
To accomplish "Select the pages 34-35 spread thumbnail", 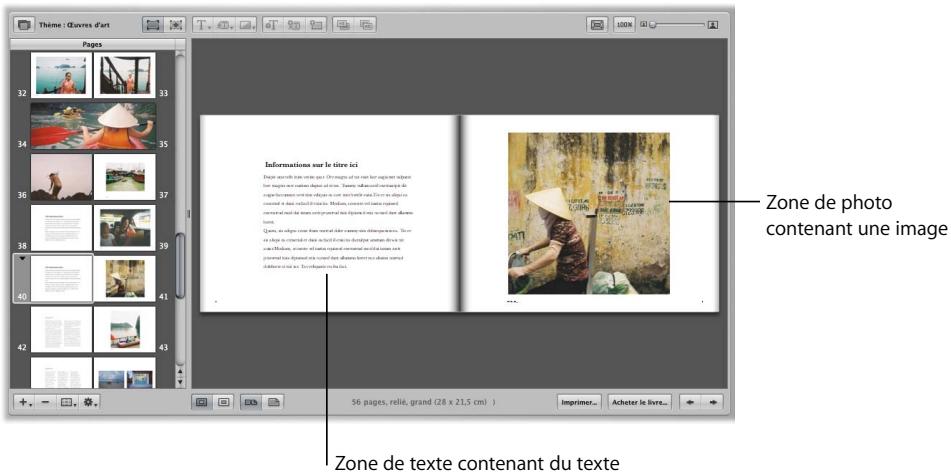I will pos(93,126).
